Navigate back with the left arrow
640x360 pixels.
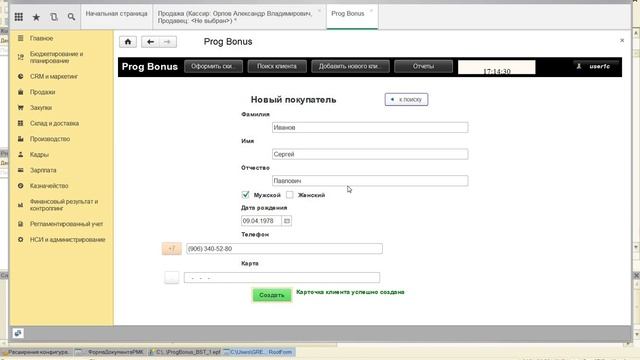click(150, 42)
